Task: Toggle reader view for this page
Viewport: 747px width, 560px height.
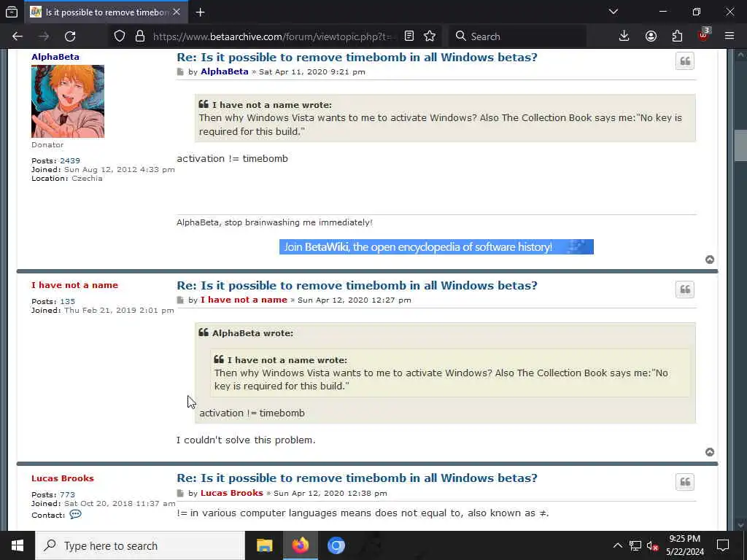Action: [x=409, y=36]
